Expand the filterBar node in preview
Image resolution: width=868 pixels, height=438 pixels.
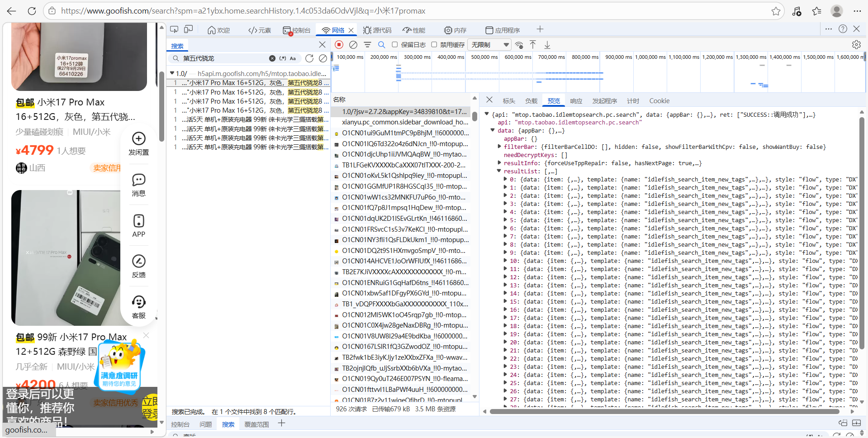(x=499, y=147)
